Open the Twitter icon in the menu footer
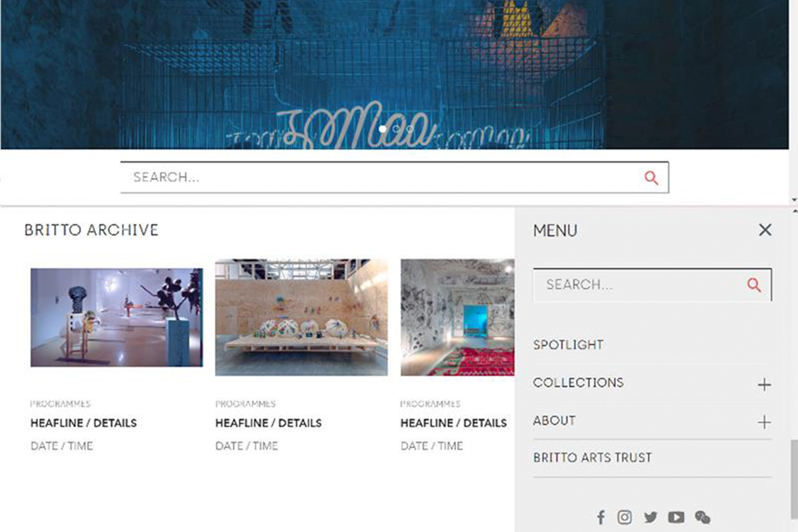Image resolution: width=798 pixels, height=532 pixels. 650,517
